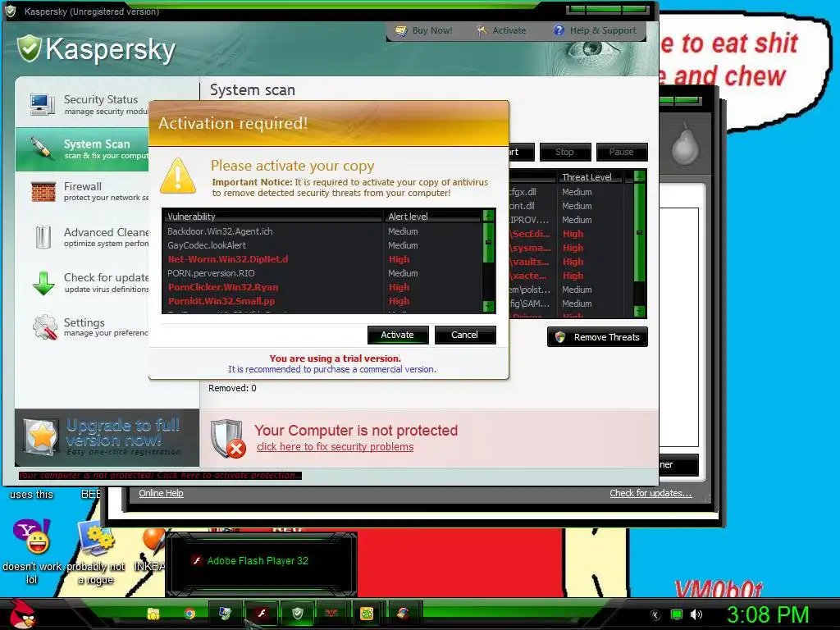840x630 pixels.
Task: Click the Online Help link in background window
Action: click(x=161, y=493)
